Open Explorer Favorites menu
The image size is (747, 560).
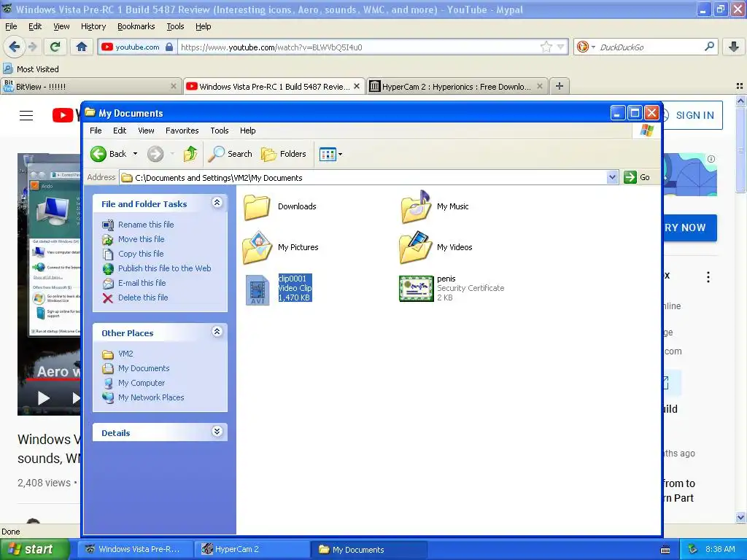point(182,131)
